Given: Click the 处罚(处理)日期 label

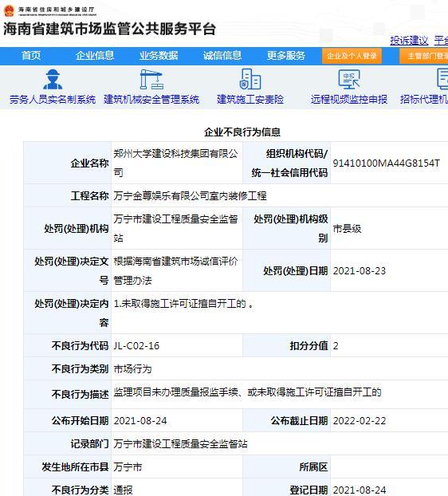Looking at the screenshot, I should [x=296, y=271].
